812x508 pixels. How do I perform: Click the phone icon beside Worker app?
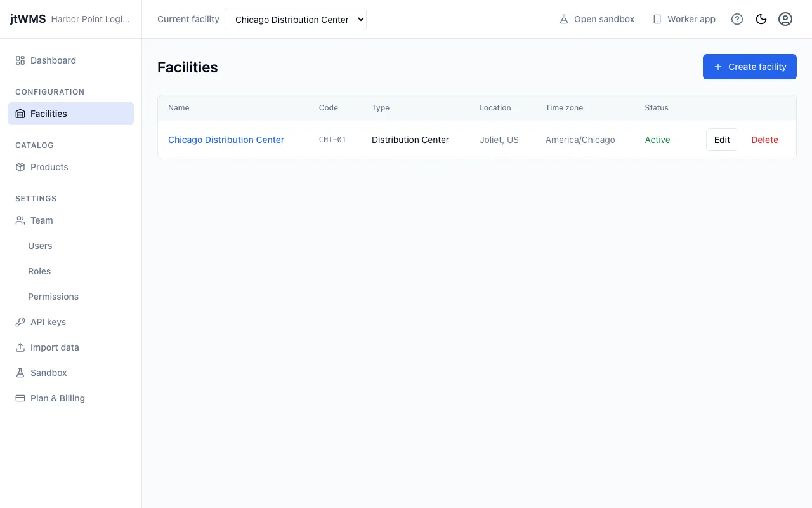(657, 19)
